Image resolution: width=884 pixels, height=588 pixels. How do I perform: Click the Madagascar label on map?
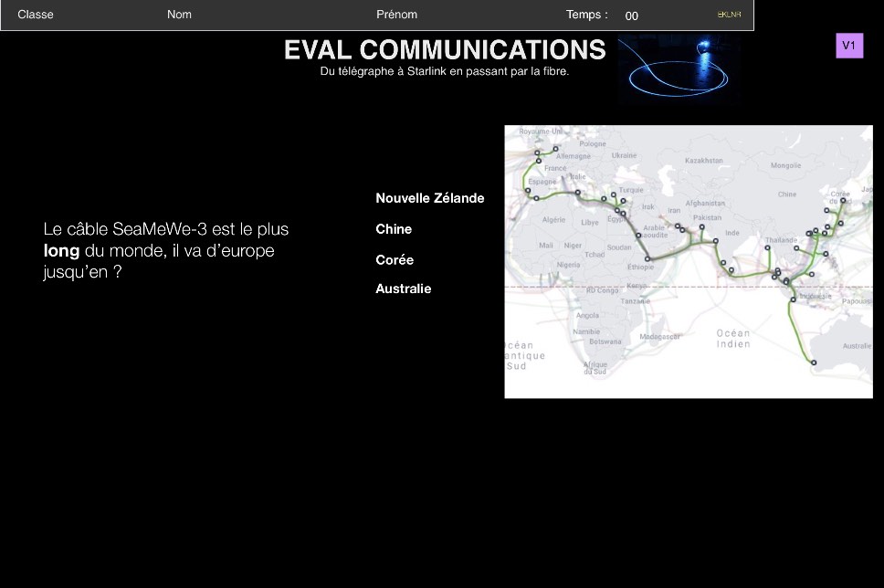click(x=659, y=337)
